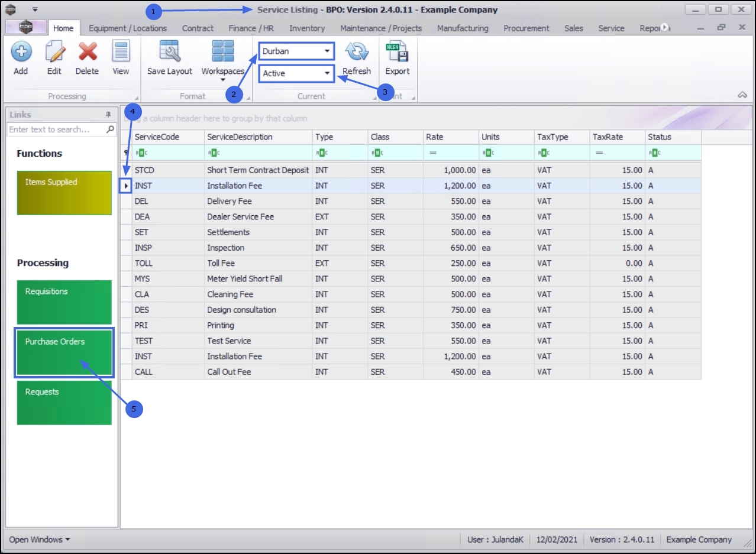This screenshot has height=554, width=756.
Task: Collapse the ribbon with the chevron
Action: 742,95
